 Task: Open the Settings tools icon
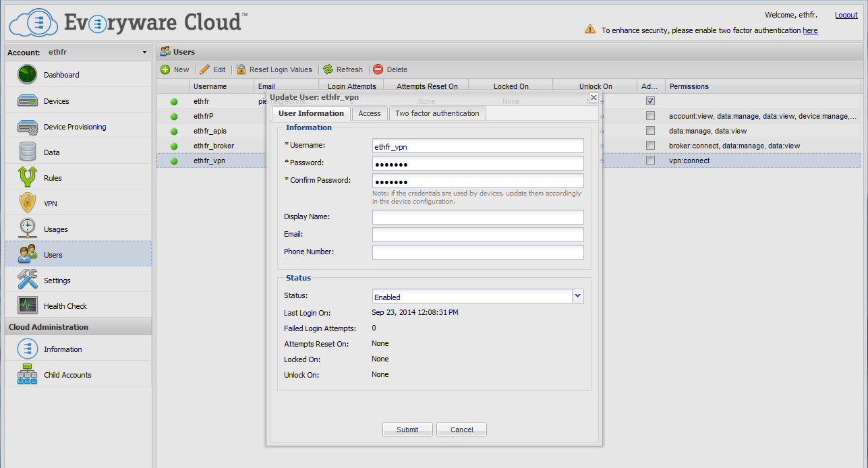[28, 280]
